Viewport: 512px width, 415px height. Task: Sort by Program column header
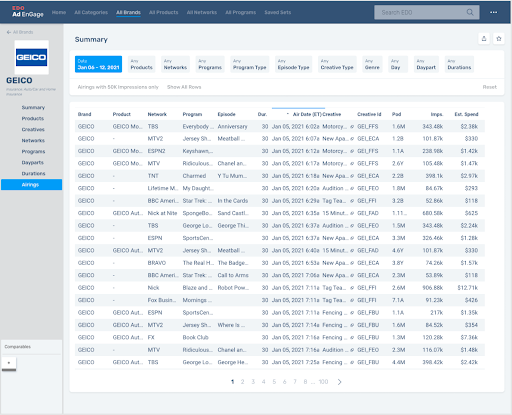(x=192, y=114)
